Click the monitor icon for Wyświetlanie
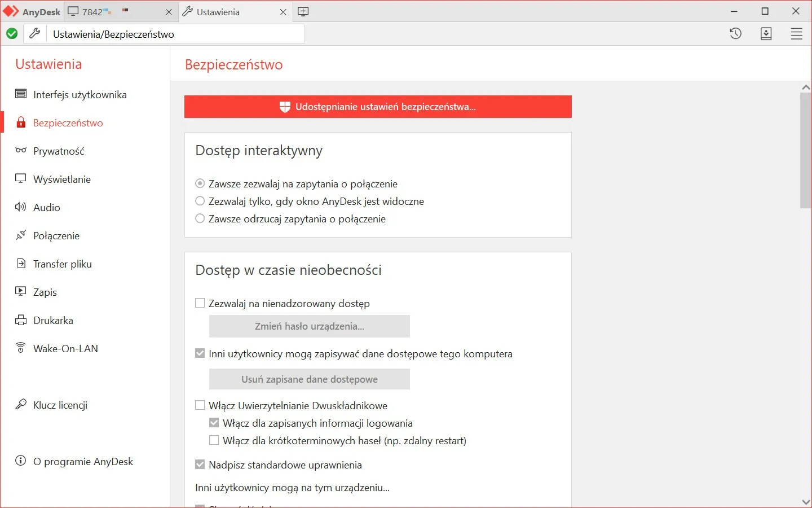The height and width of the screenshot is (508, 812). coord(21,178)
